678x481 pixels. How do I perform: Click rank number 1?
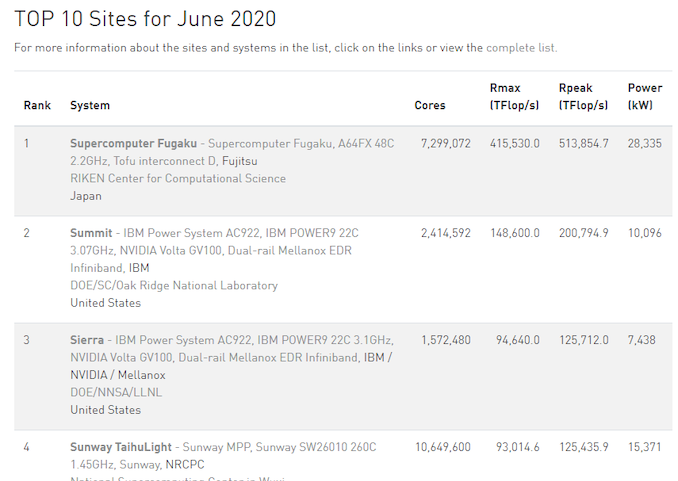(x=26, y=144)
